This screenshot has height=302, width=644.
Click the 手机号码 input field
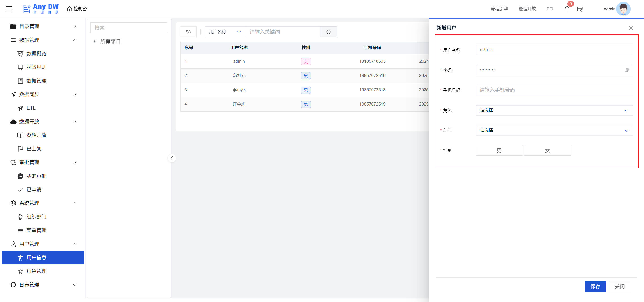click(x=554, y=90)
